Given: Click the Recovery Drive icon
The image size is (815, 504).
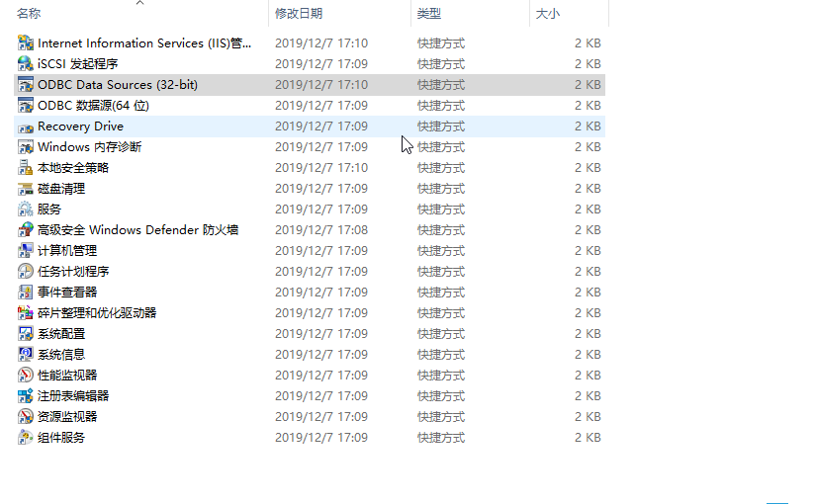Looking at the screenshot, I should (x=25, y=126).
